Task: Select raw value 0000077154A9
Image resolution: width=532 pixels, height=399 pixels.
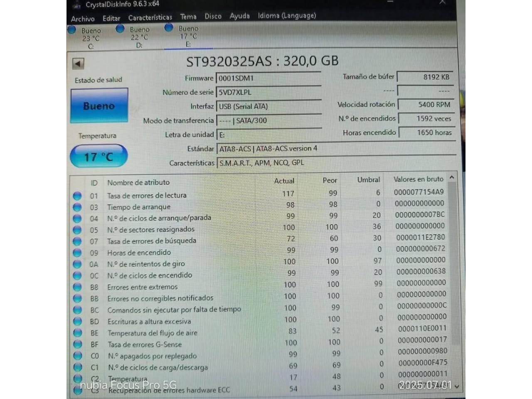Action: 419,192
